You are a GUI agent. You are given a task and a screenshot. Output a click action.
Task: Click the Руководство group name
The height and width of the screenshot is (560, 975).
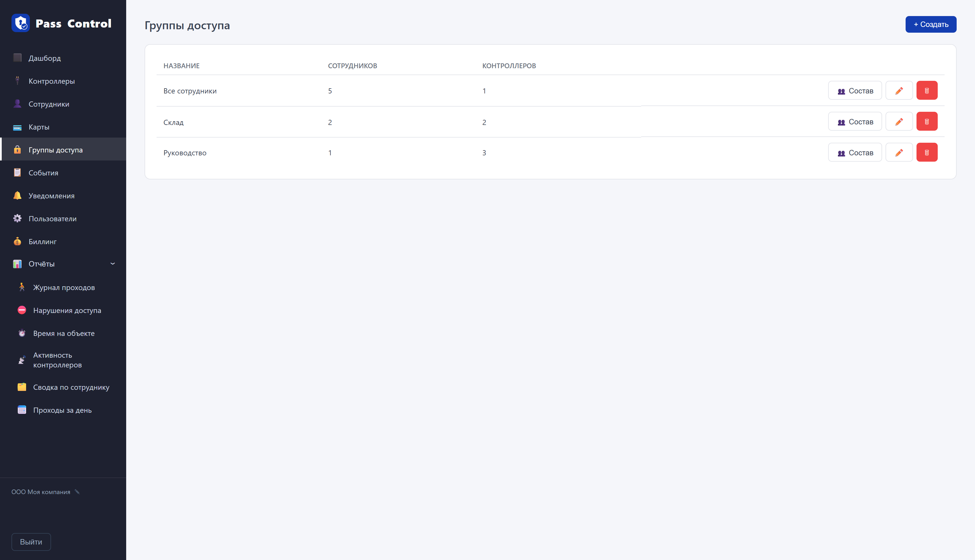[185, 153]
